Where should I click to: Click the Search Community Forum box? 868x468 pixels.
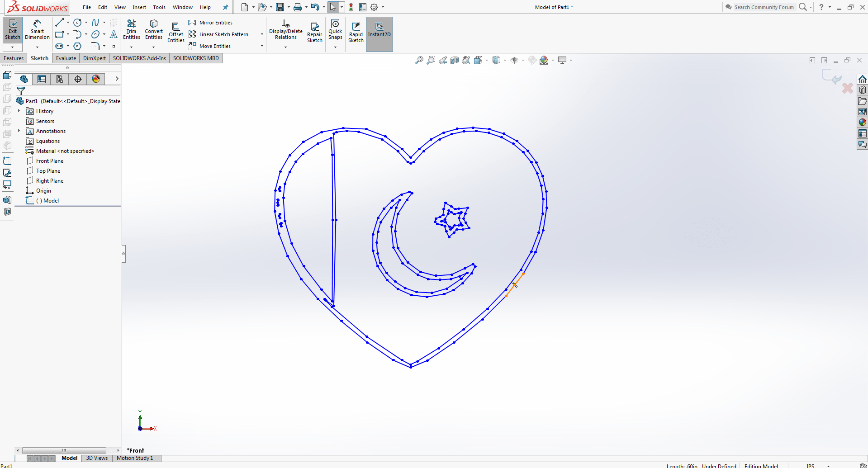(764, 7)
